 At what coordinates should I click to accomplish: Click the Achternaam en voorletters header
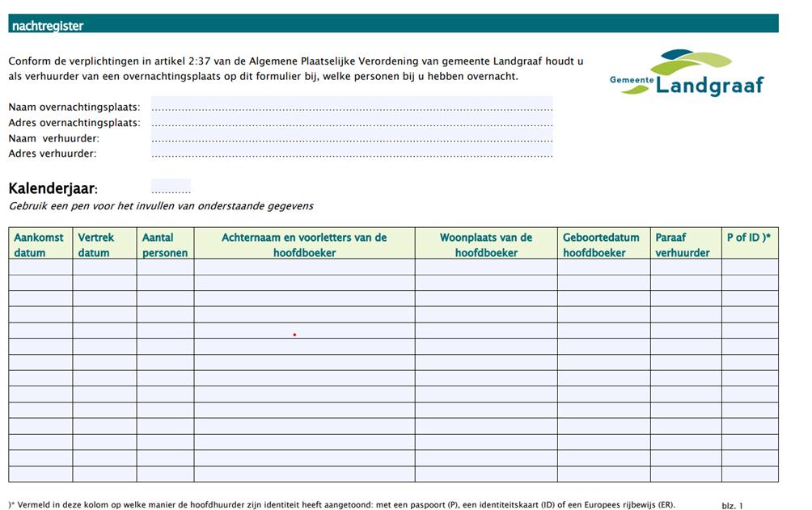tap(304, 244)
